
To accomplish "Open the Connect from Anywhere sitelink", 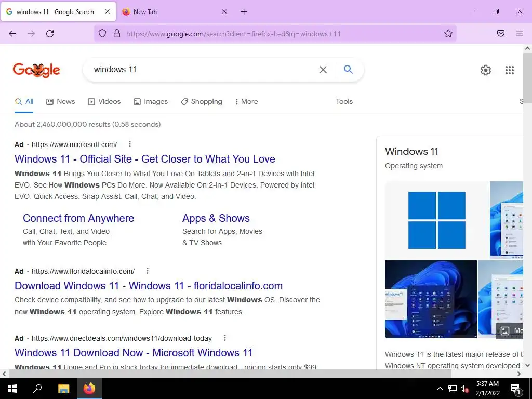I will pos(78,218).
